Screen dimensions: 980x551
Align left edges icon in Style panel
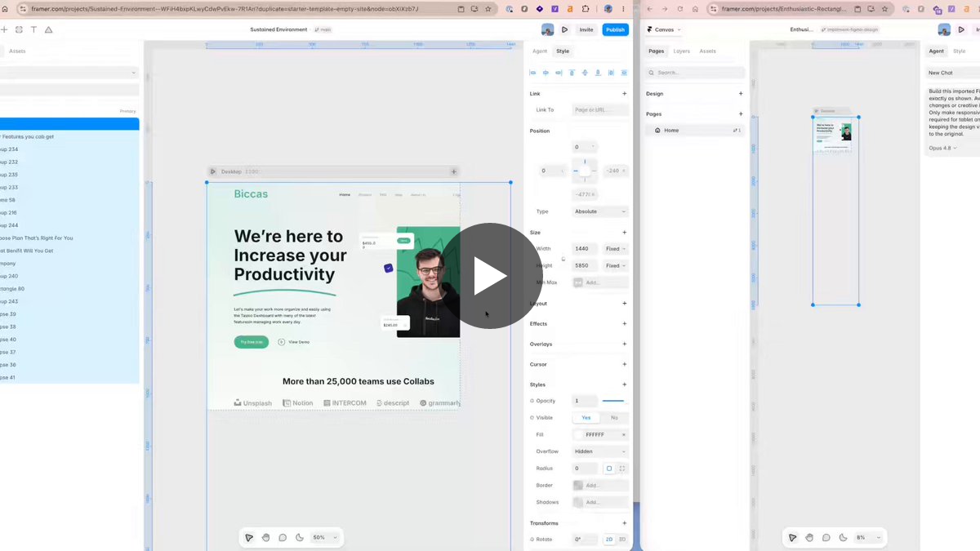533,73
